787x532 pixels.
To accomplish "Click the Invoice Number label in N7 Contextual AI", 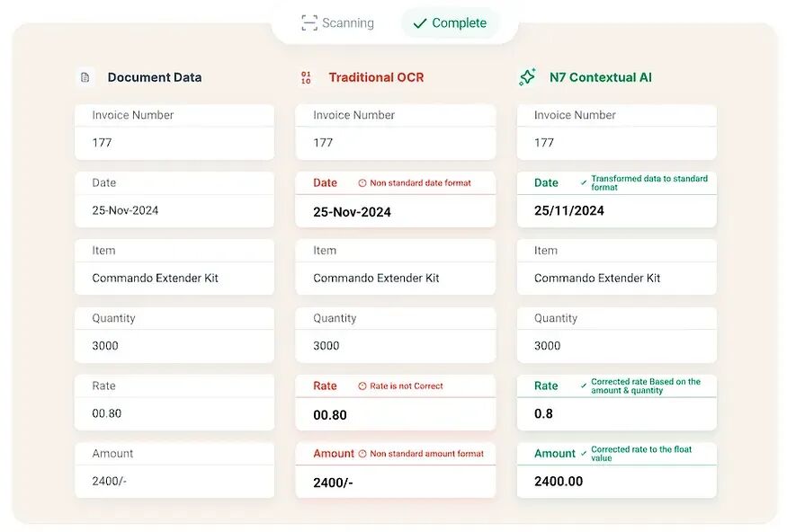I will pos(575,115).
